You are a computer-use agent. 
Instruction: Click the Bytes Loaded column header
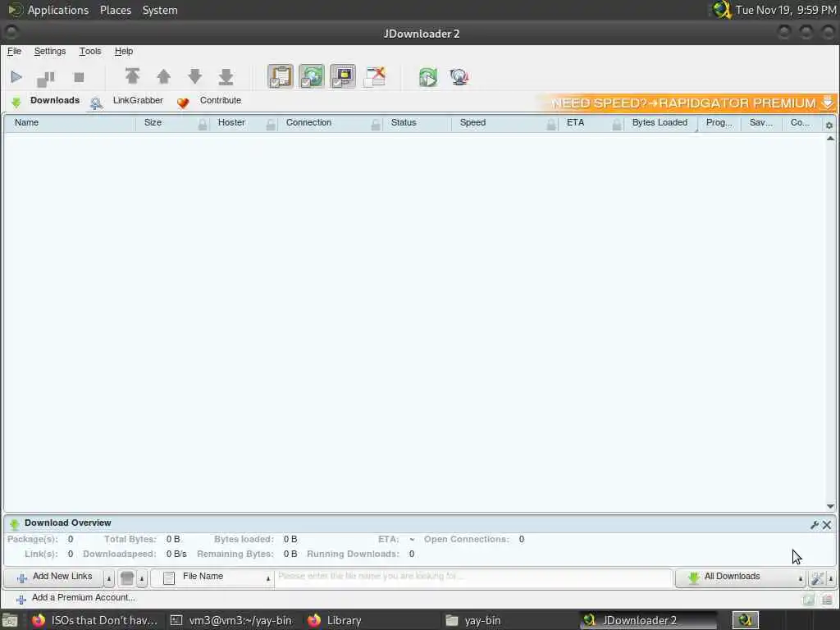pyautogui.click(x=660, y=123)
